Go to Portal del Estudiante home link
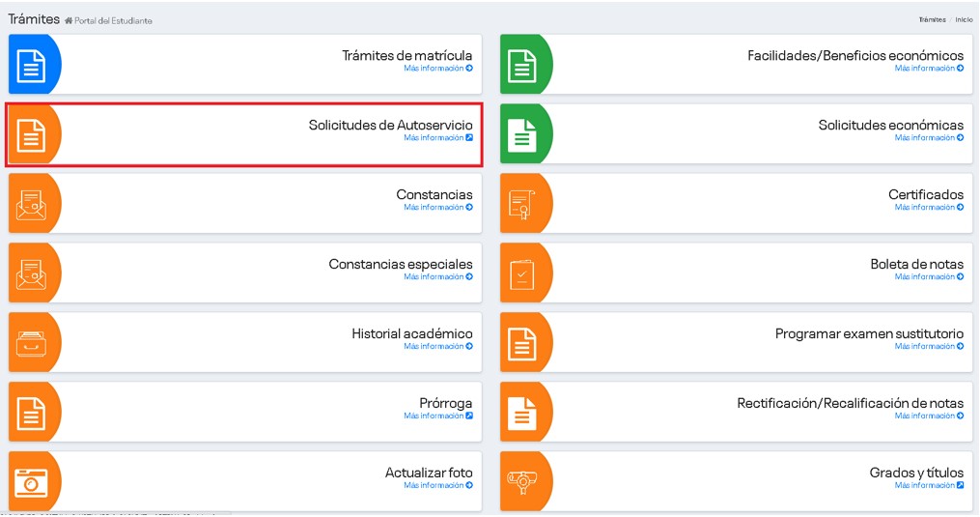The image size is (980, 517). point(112,21)
